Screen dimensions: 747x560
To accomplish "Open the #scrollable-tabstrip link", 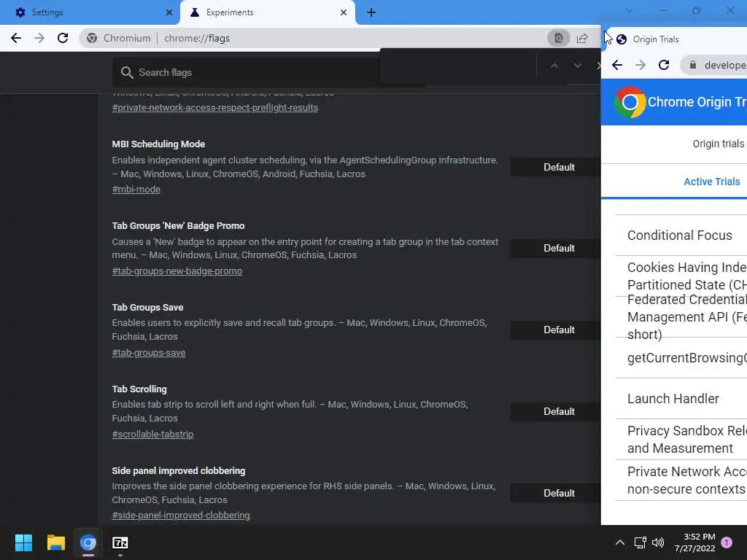I will 152,435.
